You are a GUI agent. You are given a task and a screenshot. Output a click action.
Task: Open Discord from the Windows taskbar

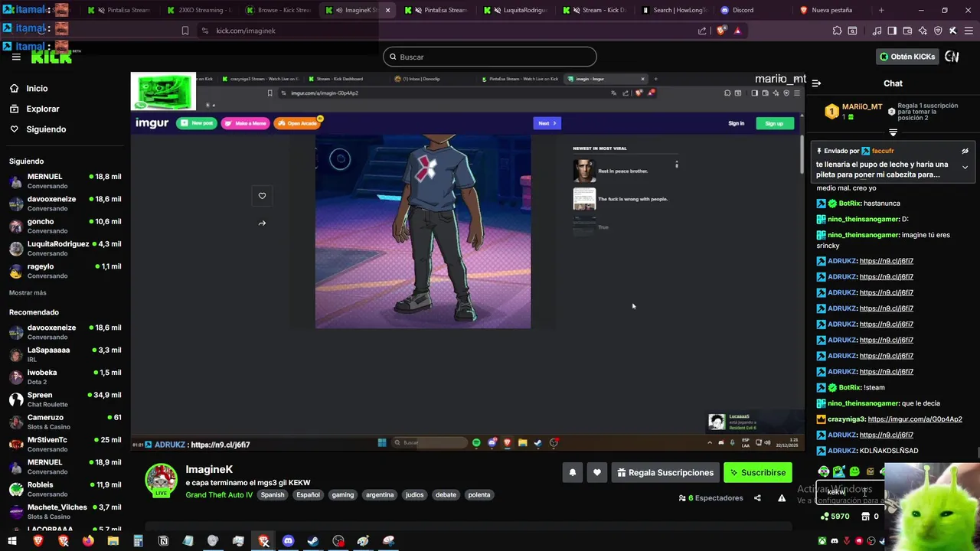[x=288, y=541]
